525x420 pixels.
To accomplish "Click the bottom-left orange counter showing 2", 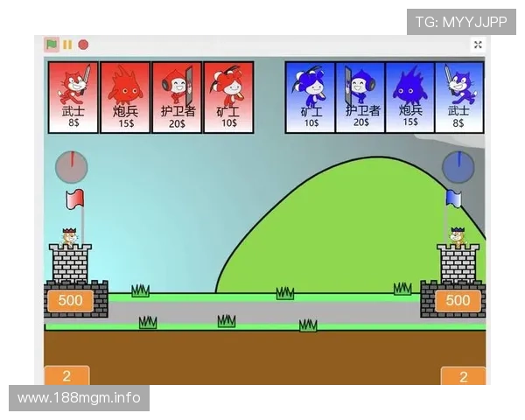I will (67, 376).
